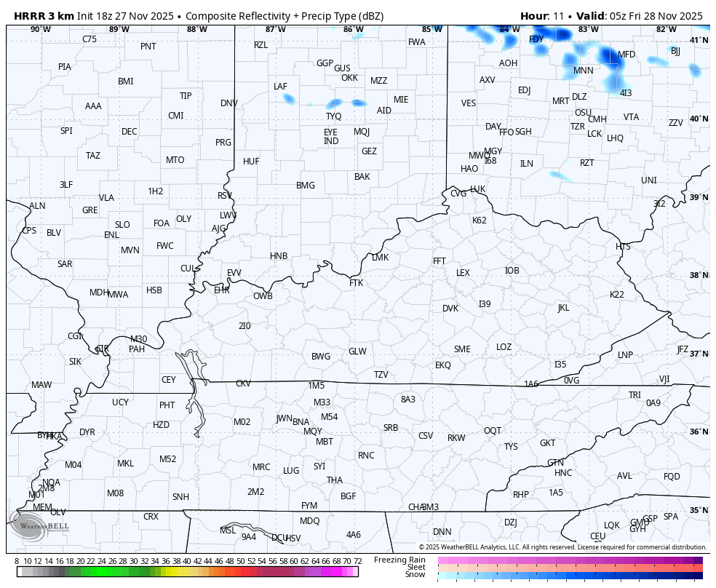The width and height of the screenshot is (716, 588).
Task: Click the WeatherBELL Analytics copyright notice
Action: (562, 547)
